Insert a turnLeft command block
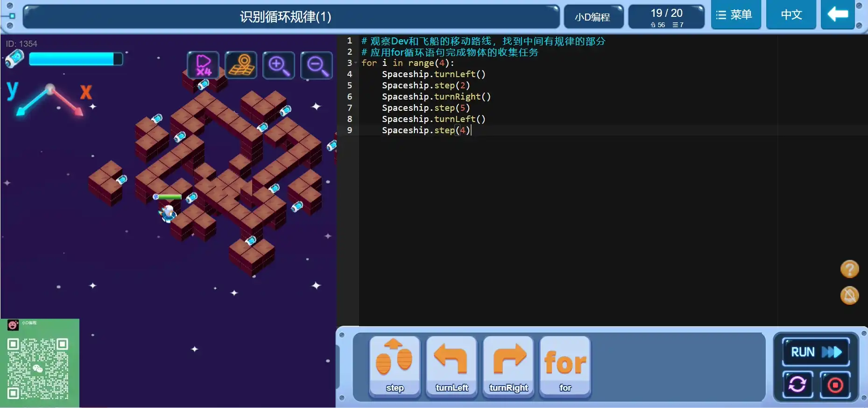Screen dimensions: 868x408 [x=452, y=366]
